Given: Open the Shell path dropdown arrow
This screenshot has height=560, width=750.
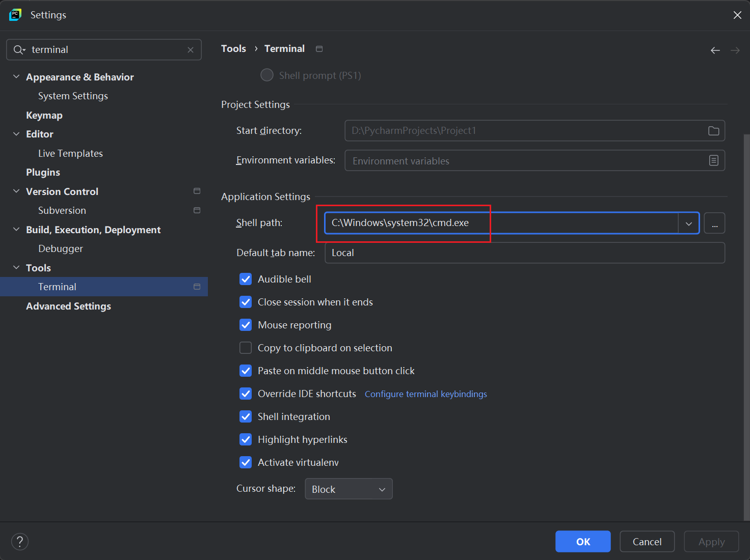Looking at the screenshot, I should 689,223.
